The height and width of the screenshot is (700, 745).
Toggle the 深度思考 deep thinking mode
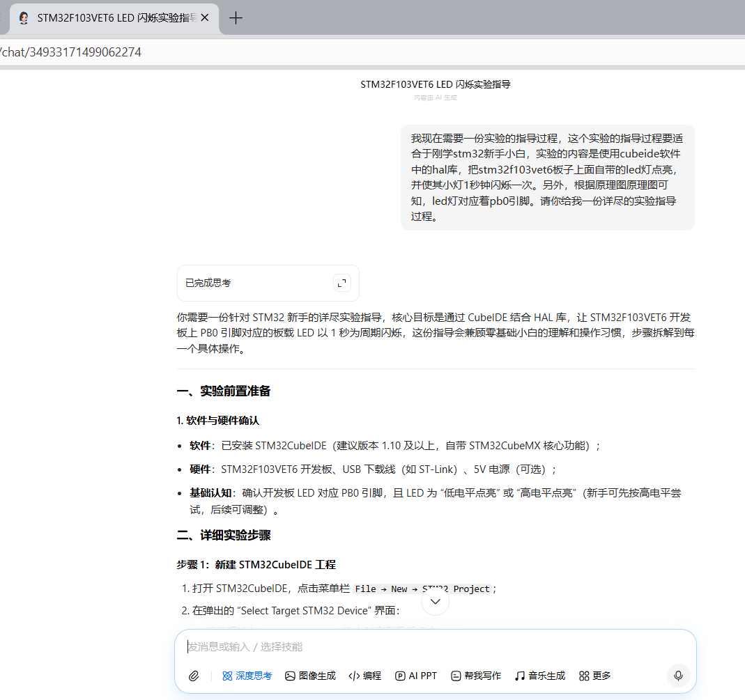click(247, 676)
